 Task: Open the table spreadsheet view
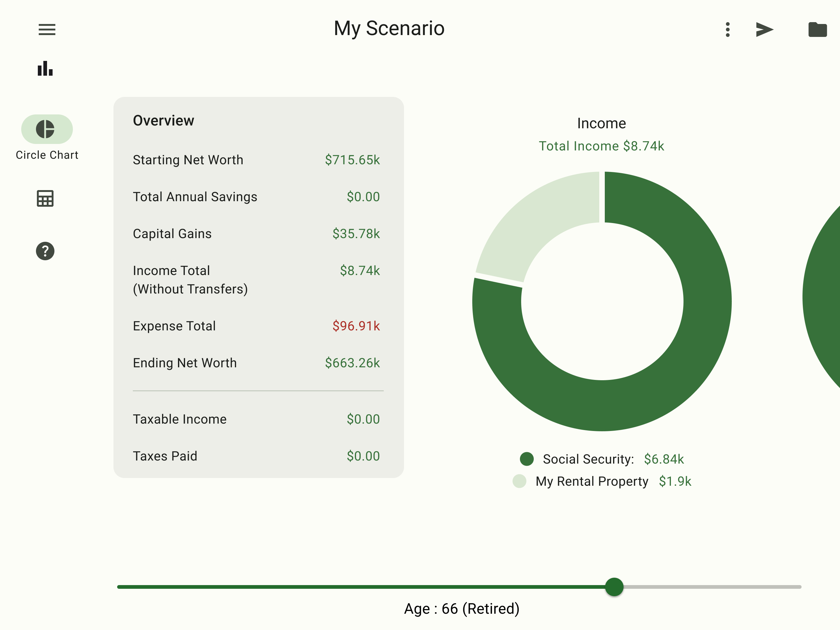(45, 198)
